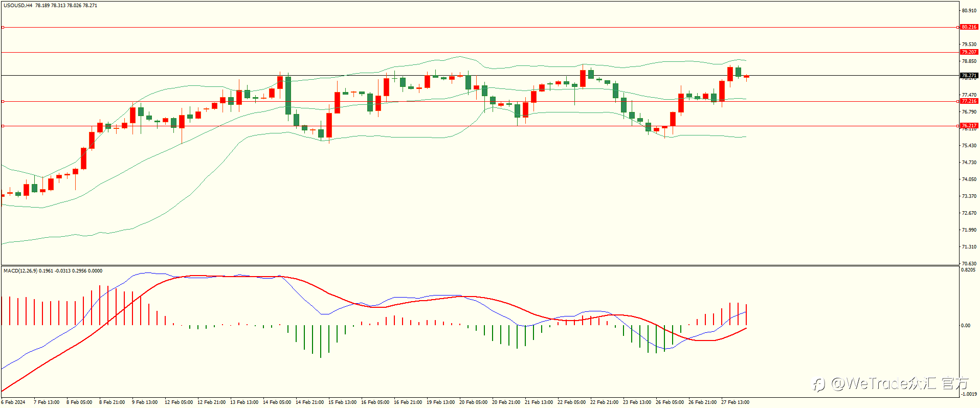Click the red 76.217 price tag

coord(969,126)
